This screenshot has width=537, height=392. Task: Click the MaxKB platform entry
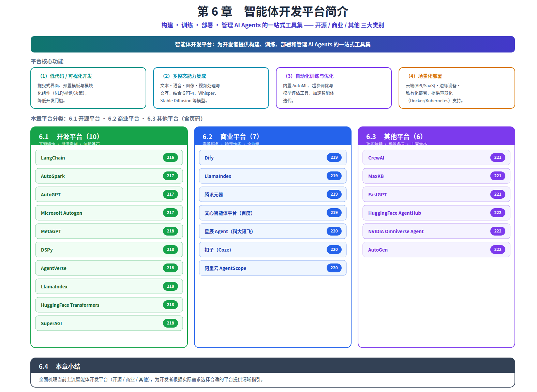(x=436, y=176)
